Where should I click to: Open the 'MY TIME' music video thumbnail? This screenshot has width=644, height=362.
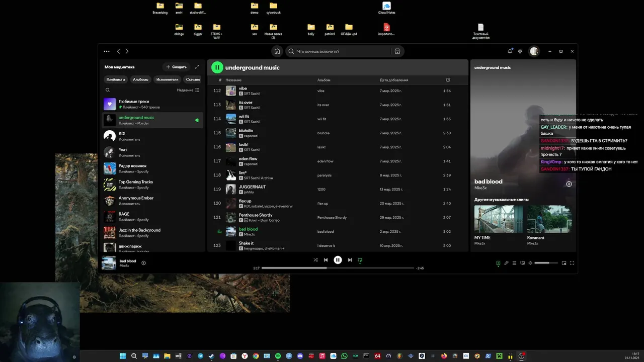tap(499, 219)
